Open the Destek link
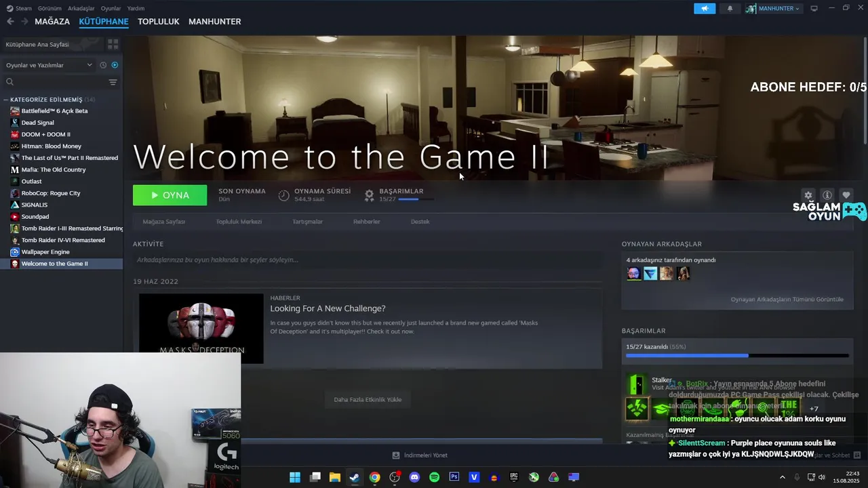Screen dimensions: 868x488 [x=420, y=222]
